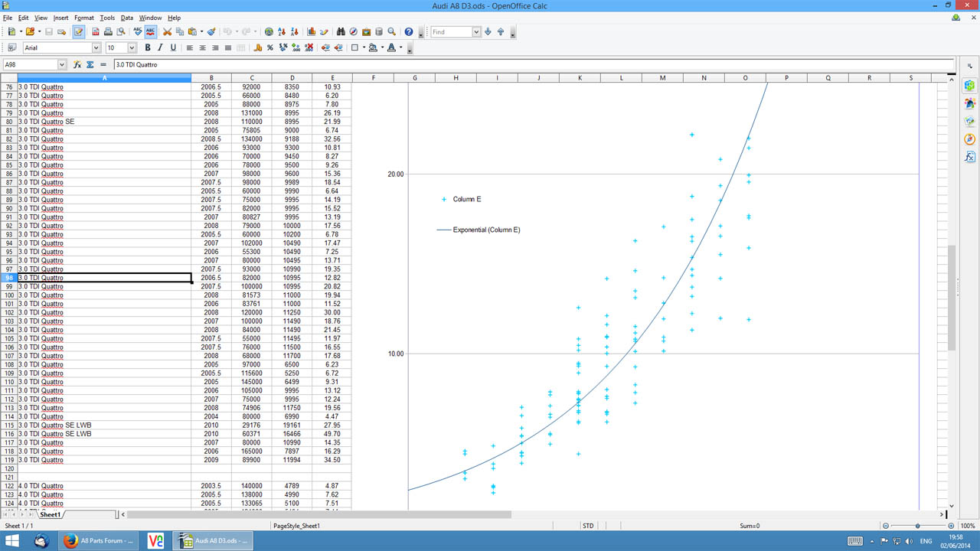Open Font Color dropdown arrow
Screen dimensions: 980x551
coord(401,47)
